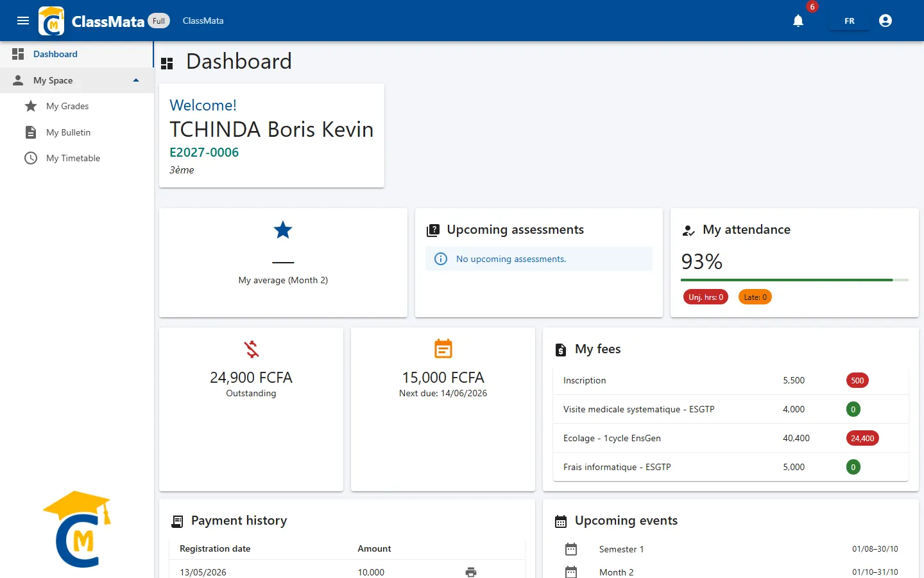The height and width of the screenshot is (578, 924).
Task: Click student ID E2027-0006
Action: tap(204, 152)
